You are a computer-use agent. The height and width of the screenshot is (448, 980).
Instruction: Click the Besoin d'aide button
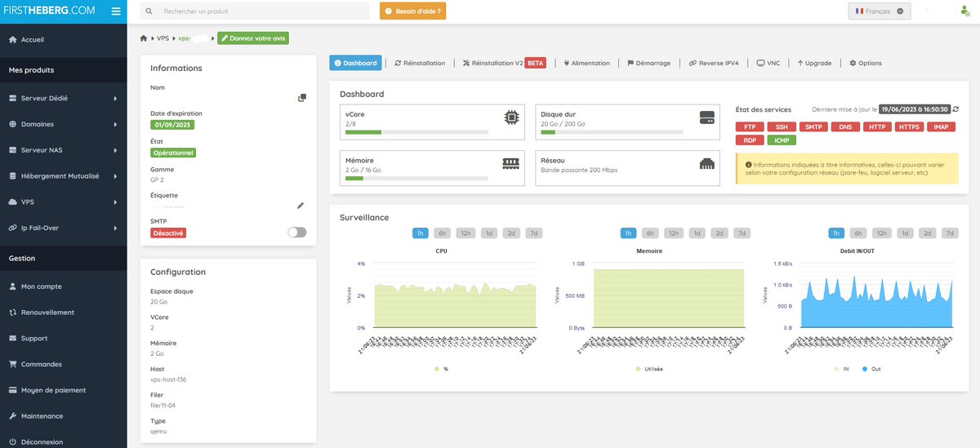point(412,11)
